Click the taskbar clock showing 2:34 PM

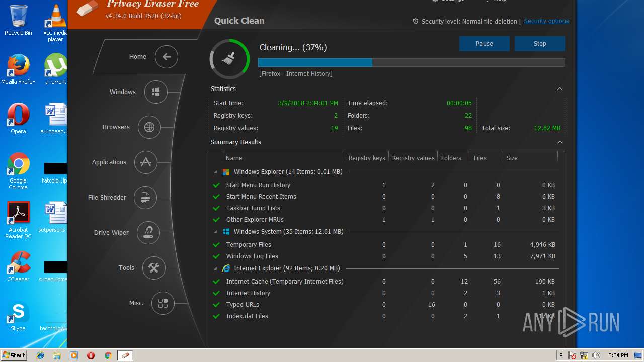618,355
